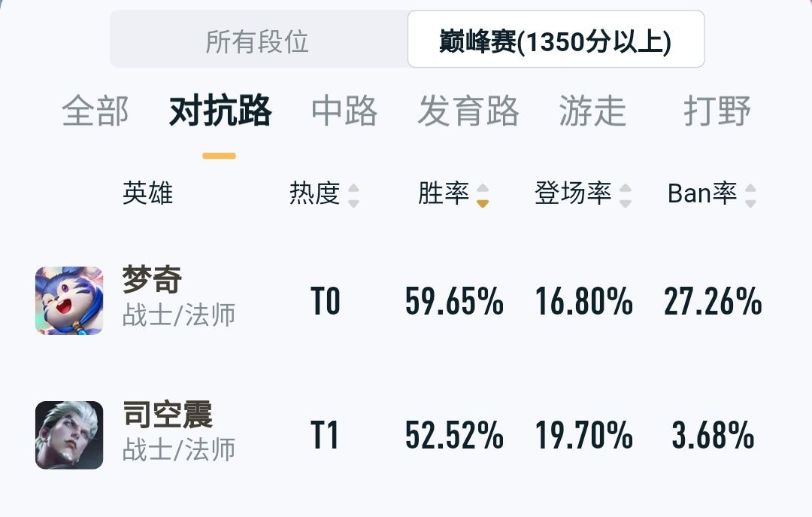This screenshot has height=517, width=812.
Task: Open 司空震 hero name link
Action: tap(168, 415)
